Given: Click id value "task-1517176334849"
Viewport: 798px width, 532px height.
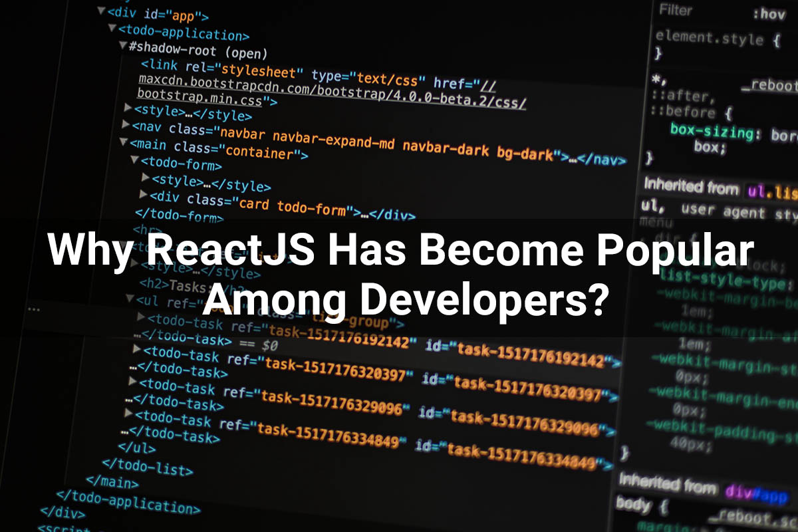Looking at the screenshot, I should [522, 456].
